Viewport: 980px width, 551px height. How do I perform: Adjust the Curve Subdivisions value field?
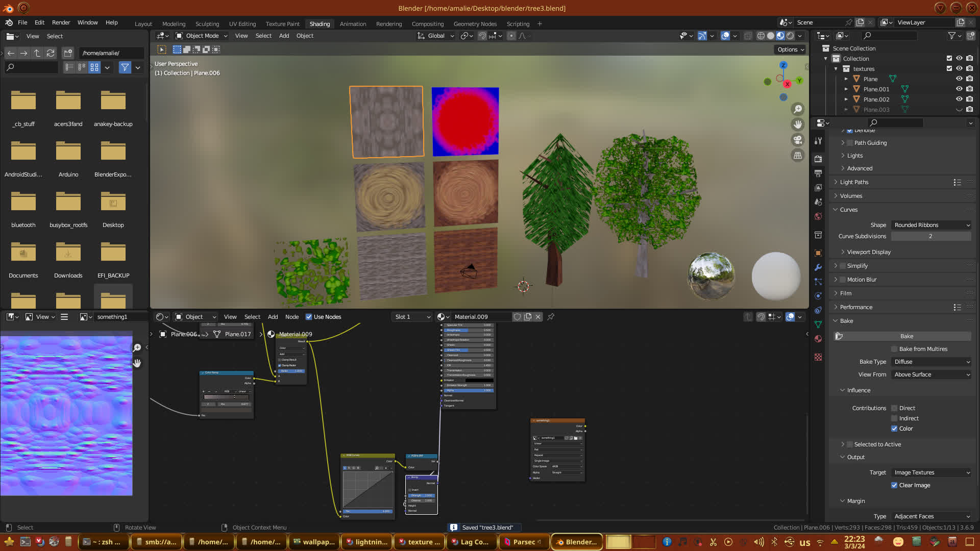(x=930, y=236)
